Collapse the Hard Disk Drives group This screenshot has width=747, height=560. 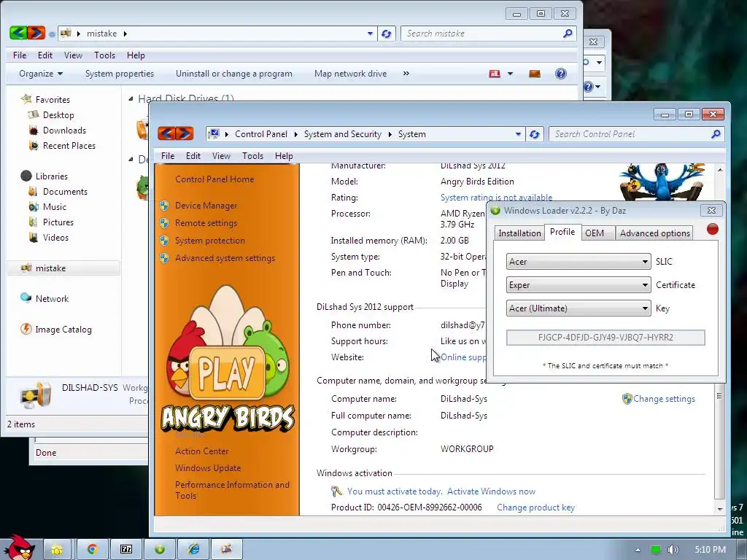point(131,99)
